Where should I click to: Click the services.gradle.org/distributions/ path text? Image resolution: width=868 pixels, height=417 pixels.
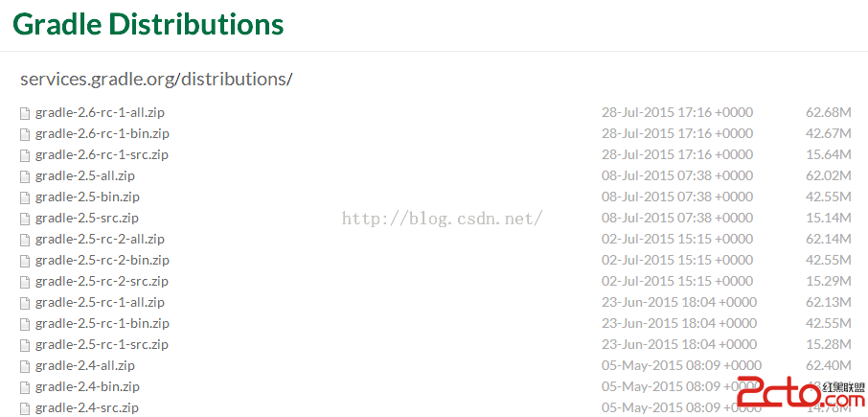click(x=156, y=79)
